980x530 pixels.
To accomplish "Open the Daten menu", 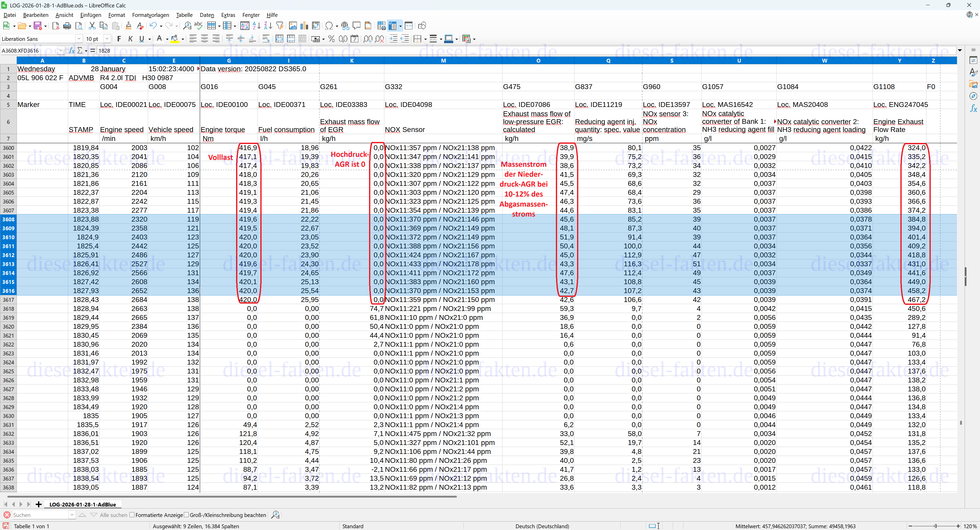I will point(206,15).
